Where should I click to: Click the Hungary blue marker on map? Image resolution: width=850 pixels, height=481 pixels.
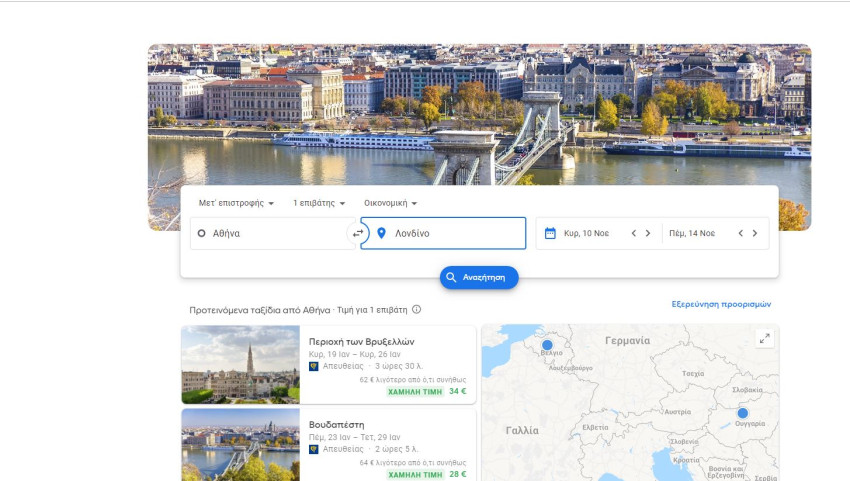[742, 413]
